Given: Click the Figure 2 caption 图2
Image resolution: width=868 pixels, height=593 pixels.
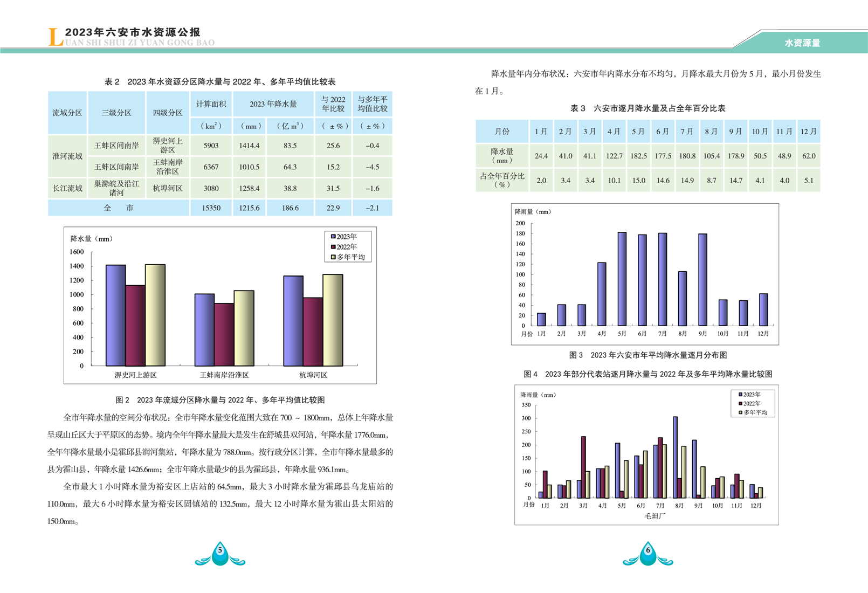Looking at the screenshot, I should coord(220,400).
